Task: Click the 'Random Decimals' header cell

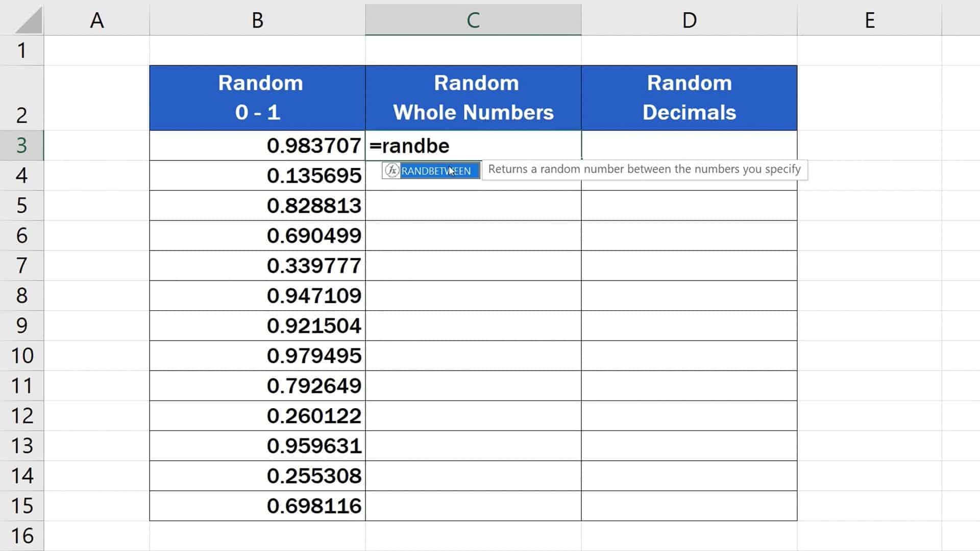Action: pos(689,98)
